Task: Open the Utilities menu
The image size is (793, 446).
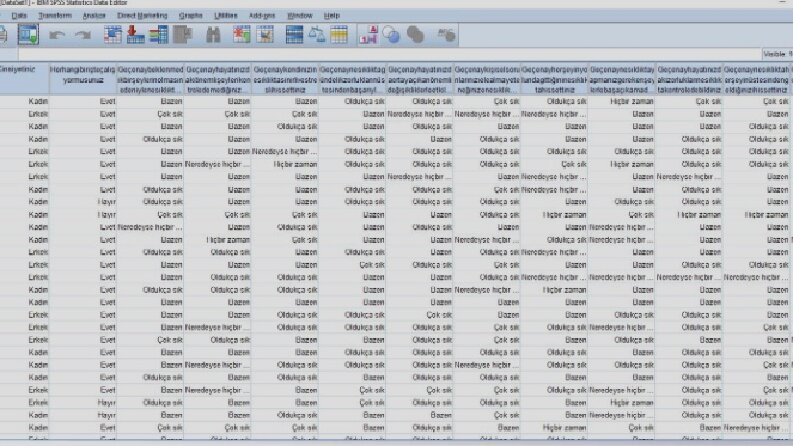Action: click(226, 16)
